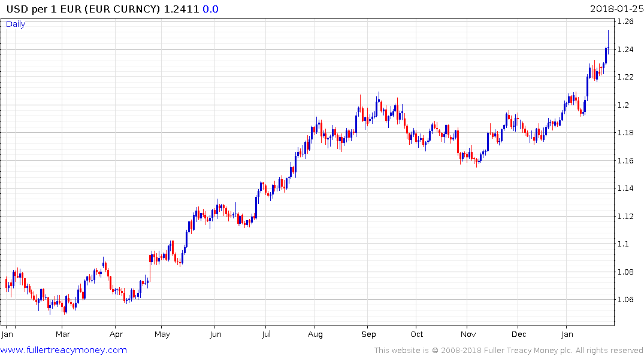
Task: Click the blue change value 0.0
Action: [211, 9]
